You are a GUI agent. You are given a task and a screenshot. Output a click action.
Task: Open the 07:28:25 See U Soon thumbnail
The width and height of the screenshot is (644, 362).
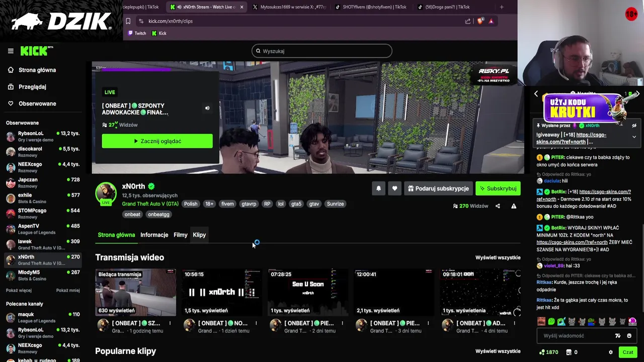(x=308, y=292)
